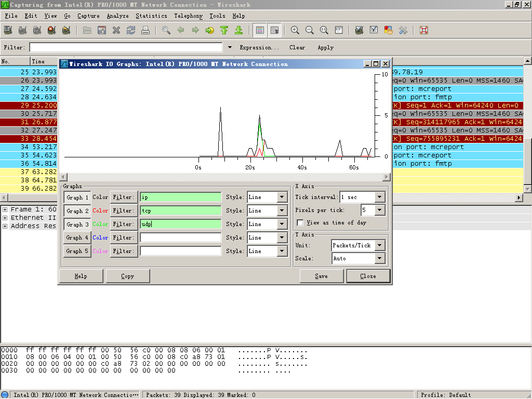The image size is (532, 399).
Task: Click Apply on filter toolbar
Action: [325, 47]
